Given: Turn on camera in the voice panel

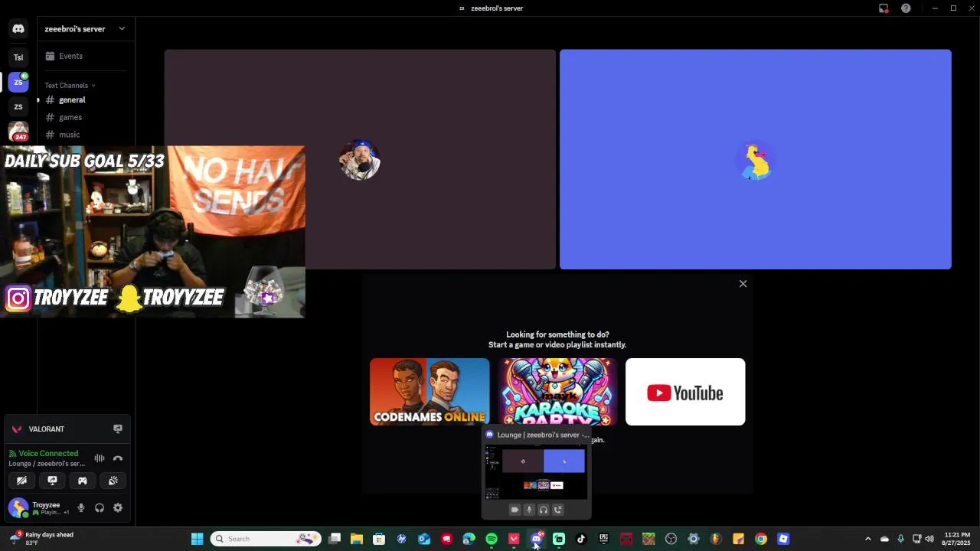Looking at the screenshot, I should [21, 481].
